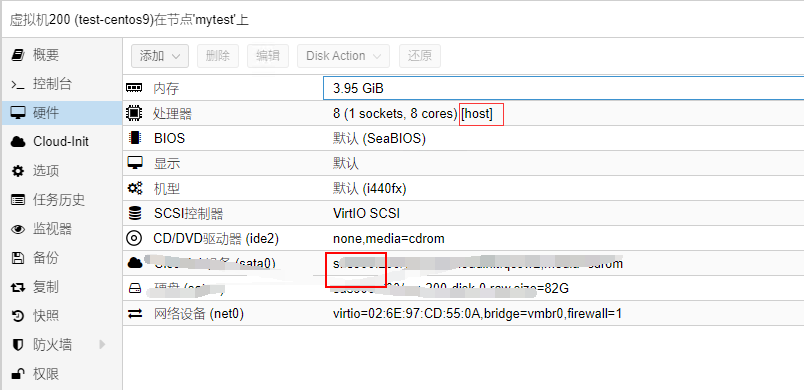
Task: Select the 硬件 hardware section
Action: click(62, 113)
